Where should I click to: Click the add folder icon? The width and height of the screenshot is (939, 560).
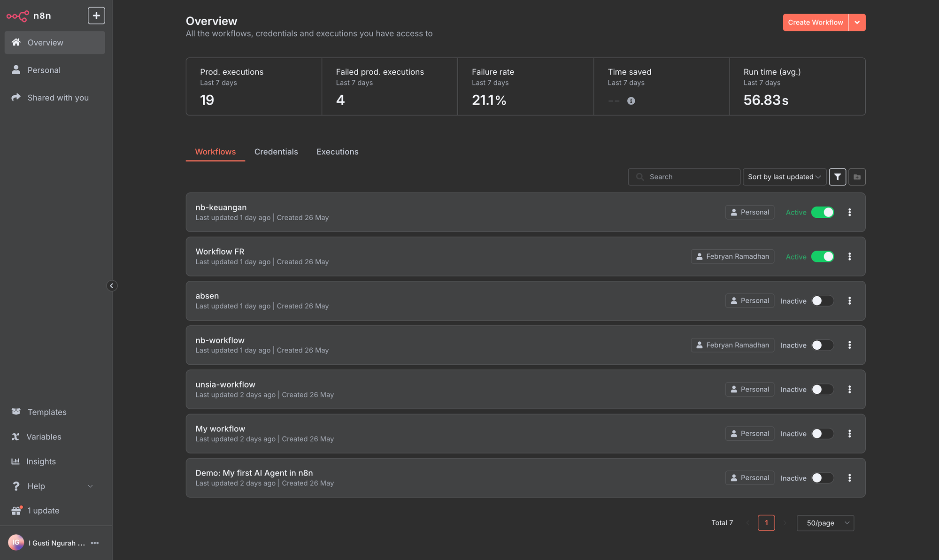[x=857, y=177]
